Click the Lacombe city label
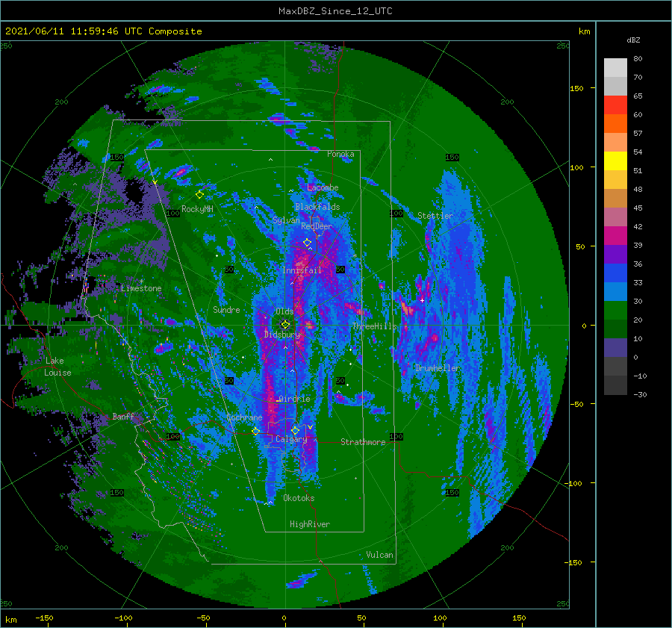The width and height of the screenshot is (672, 628). [x=323, y=187]
